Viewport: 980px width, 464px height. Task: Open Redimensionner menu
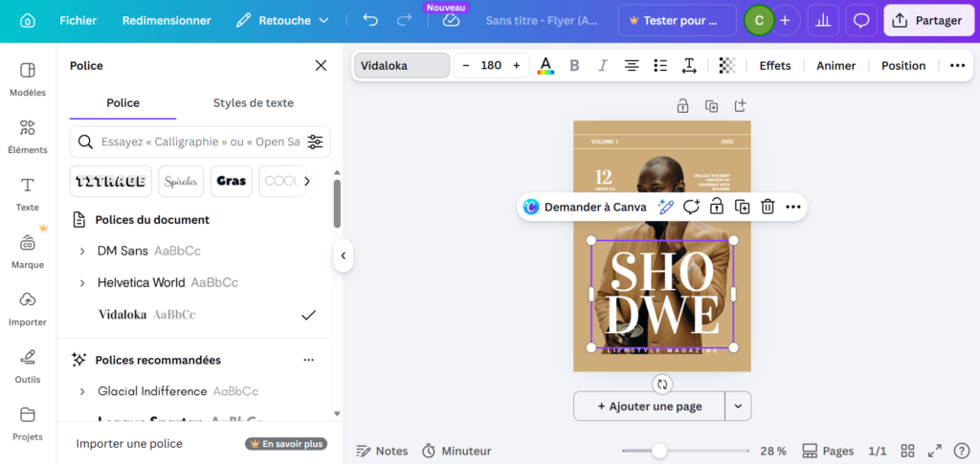point(167,21)
